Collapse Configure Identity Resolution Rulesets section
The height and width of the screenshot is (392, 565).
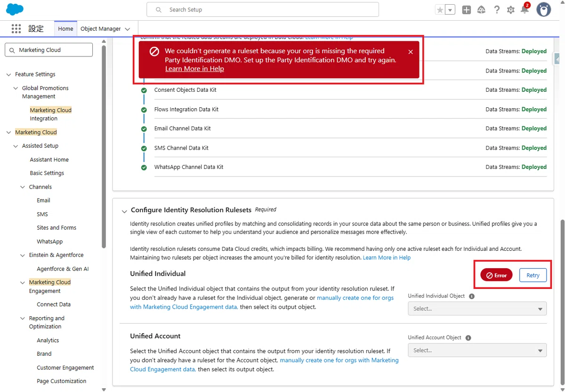(124, 211)
